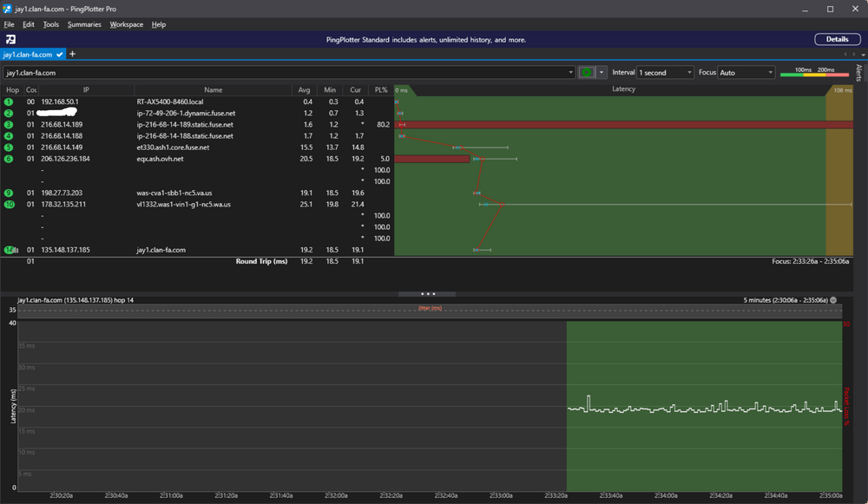Open timeline graph options circle icon
This screenshot has width=868, height=504.
(x=833, y=300)
